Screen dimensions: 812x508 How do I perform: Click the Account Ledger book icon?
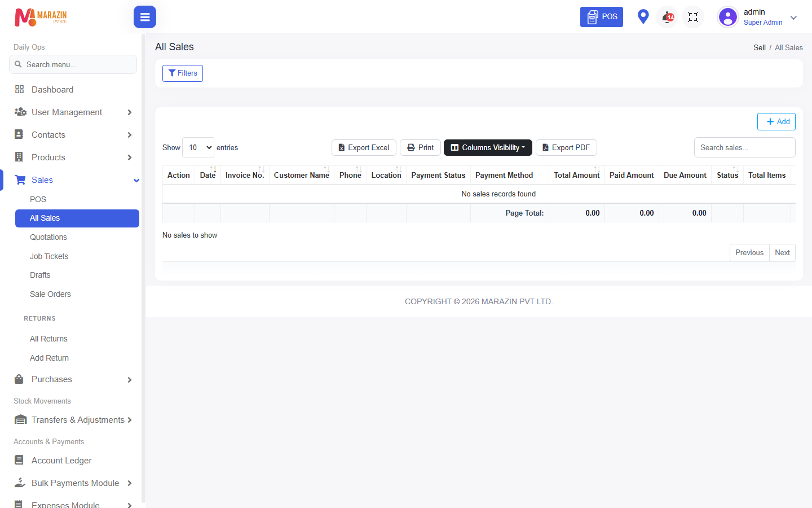19,460
